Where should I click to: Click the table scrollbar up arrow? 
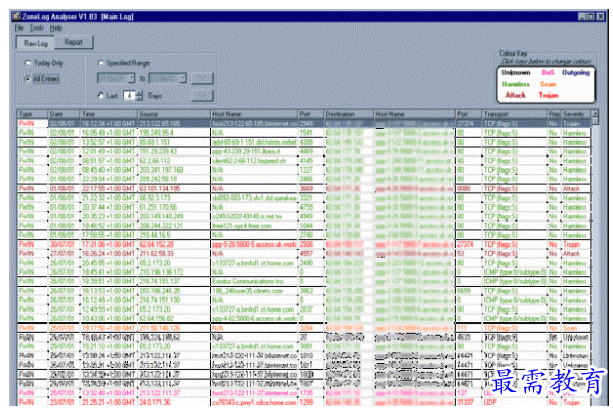(595, 114)
